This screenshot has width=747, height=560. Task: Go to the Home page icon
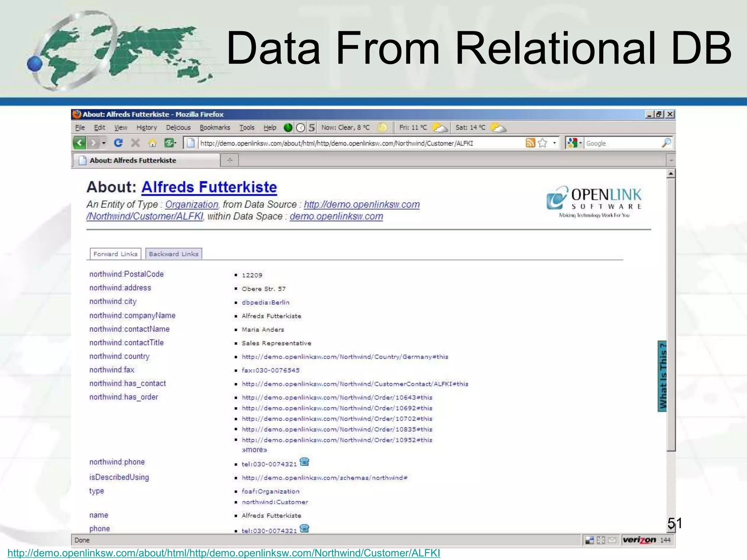click(x=152, y=143)
